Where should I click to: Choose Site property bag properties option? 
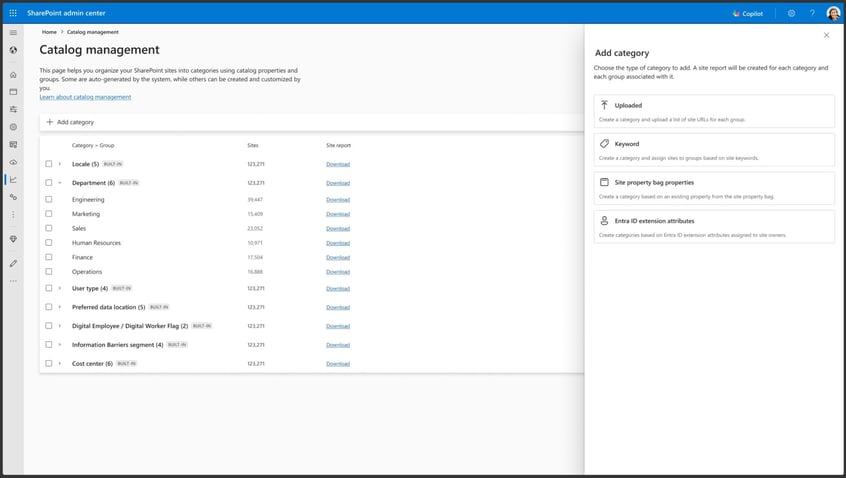click(714, 188)
